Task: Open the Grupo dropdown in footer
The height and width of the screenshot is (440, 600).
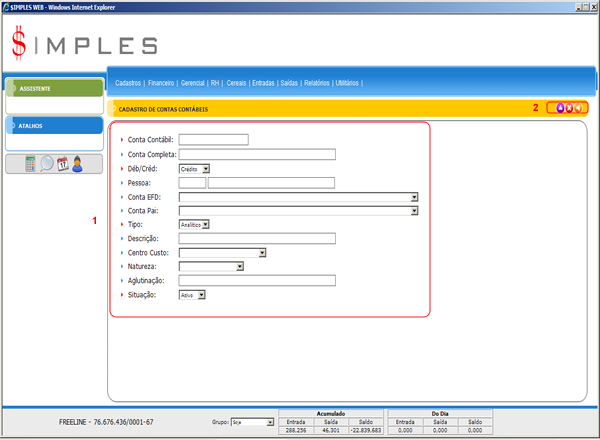Action: click(251, 423)
